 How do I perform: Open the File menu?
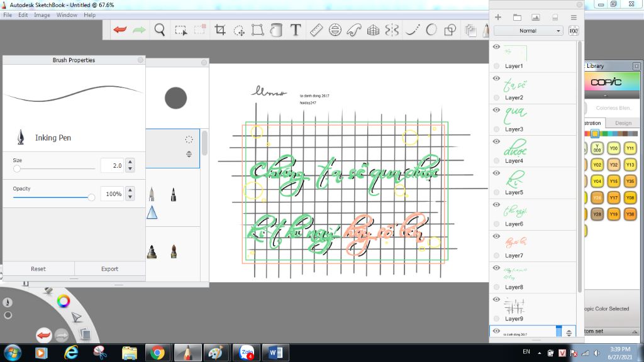click(x=8, y=15)
